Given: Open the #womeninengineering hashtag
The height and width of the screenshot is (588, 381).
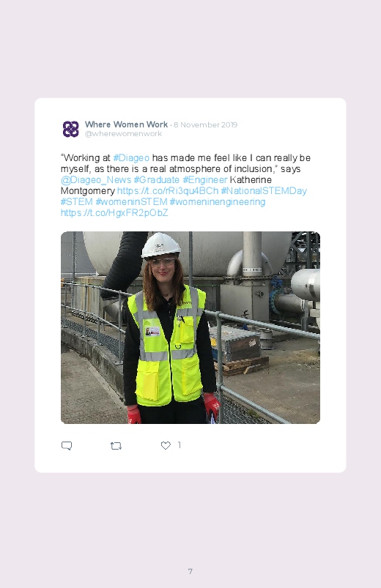Looking at the screenshot, I should pos(218,202).
